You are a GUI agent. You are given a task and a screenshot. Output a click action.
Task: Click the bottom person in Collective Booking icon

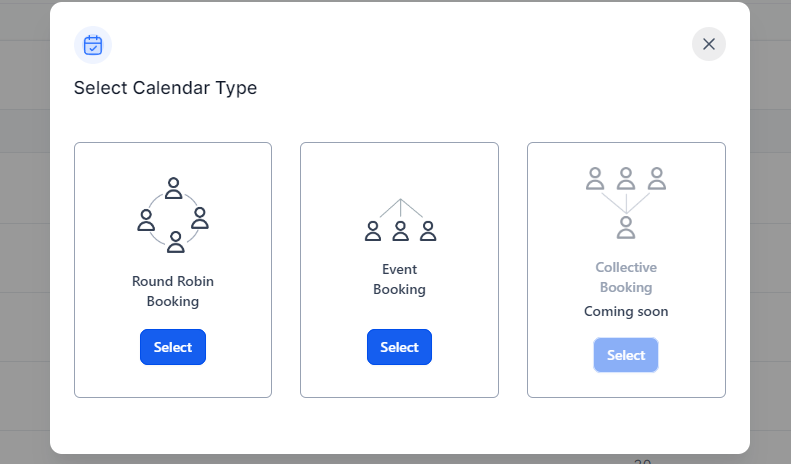tap(626, 227)
